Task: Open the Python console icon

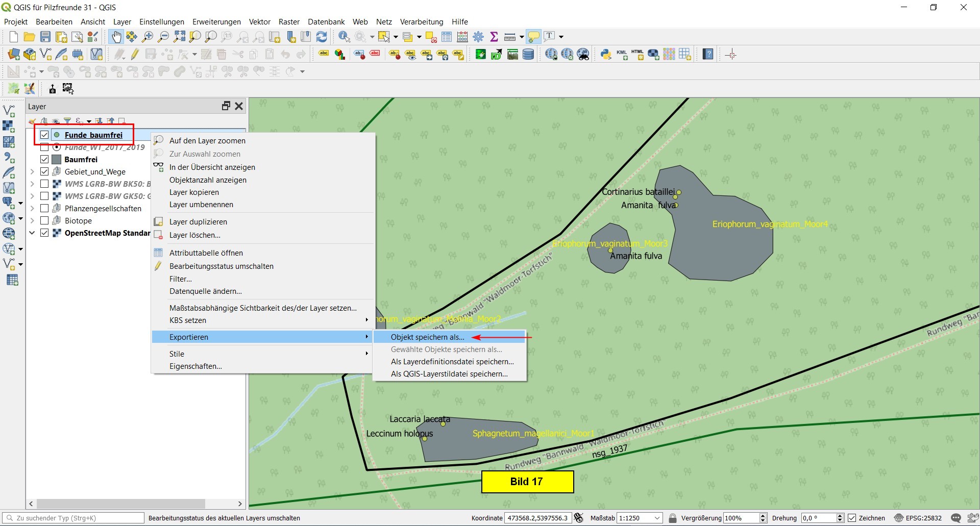Action: 606,55
